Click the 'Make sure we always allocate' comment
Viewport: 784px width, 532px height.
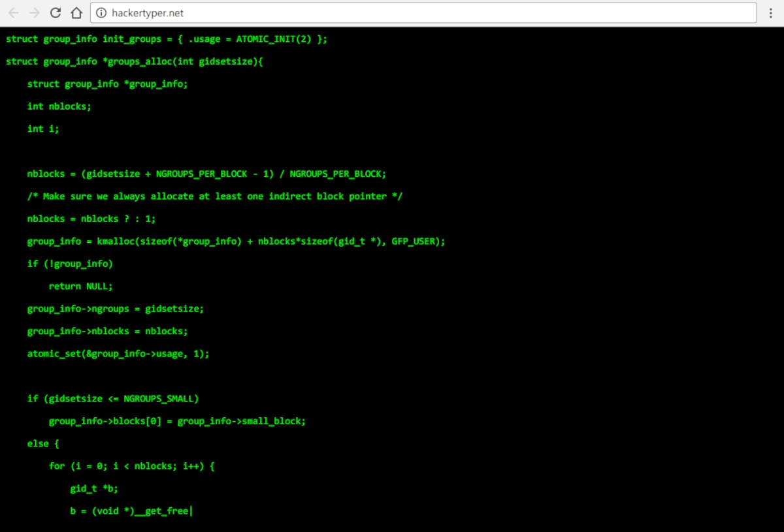[215, 196]
